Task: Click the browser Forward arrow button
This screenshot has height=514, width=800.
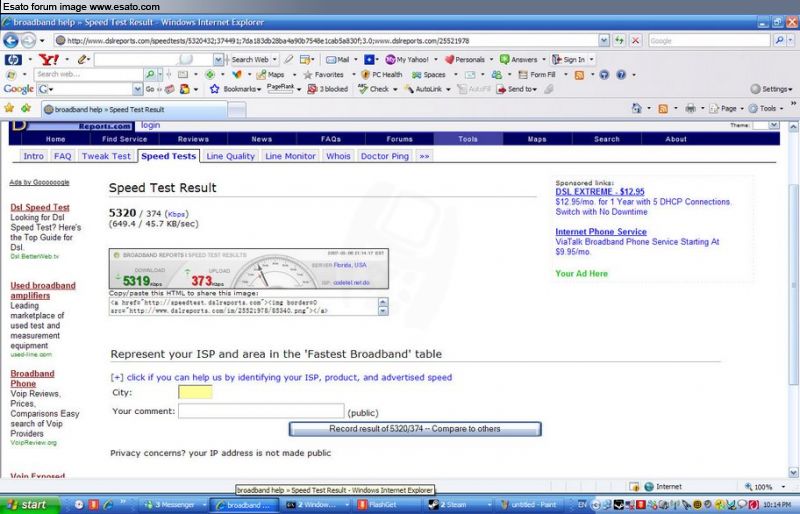Action: tap(29, 40)
